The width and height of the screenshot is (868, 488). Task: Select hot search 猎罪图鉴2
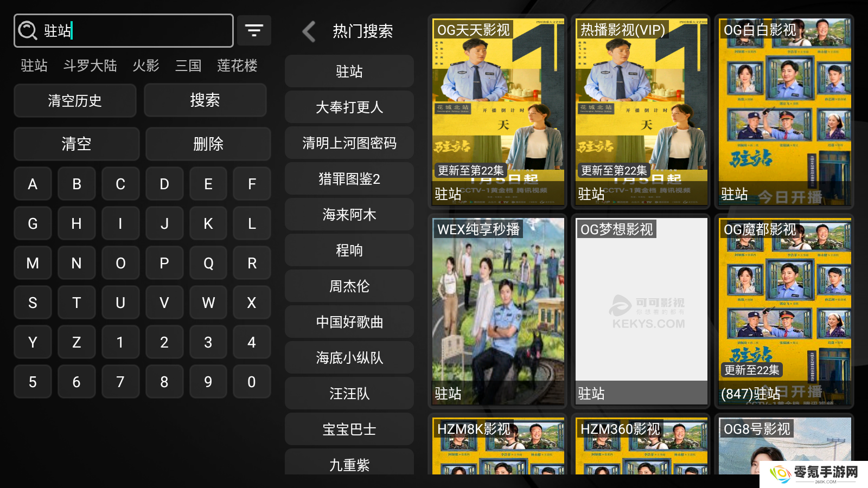(x=349, y=178)
